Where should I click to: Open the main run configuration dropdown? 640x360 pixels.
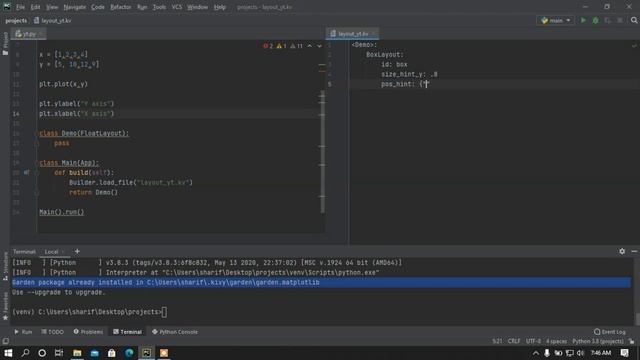click(555, 20)
